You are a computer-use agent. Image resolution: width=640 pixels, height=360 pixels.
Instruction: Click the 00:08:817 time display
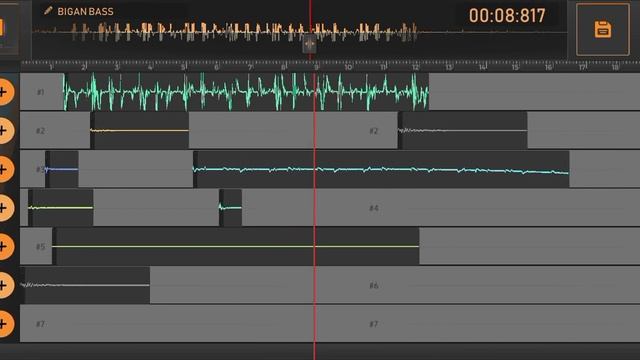(x=507, y=16)
